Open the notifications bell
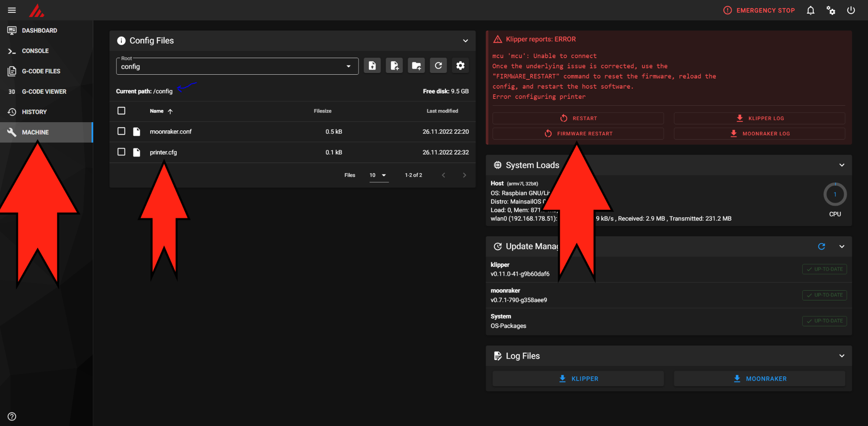The width and height of the screenshot is (868, 426). (x=810, y=10)
